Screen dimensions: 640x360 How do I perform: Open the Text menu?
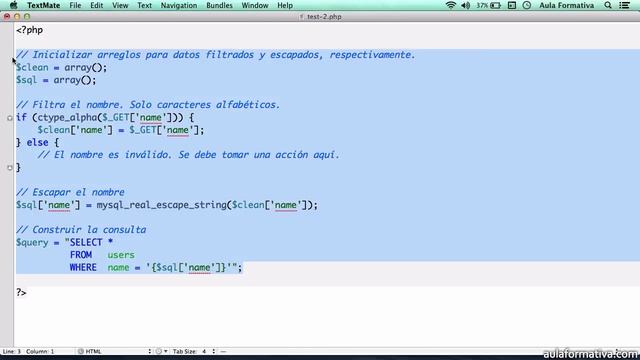(x=144, y=5)
